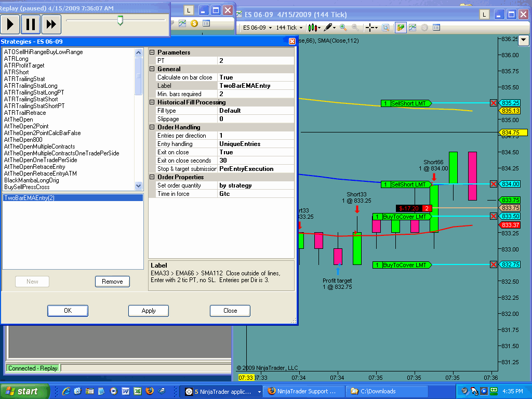Open chart price axis dropdown arrow
532x399 pixels.
click(524, 41)
